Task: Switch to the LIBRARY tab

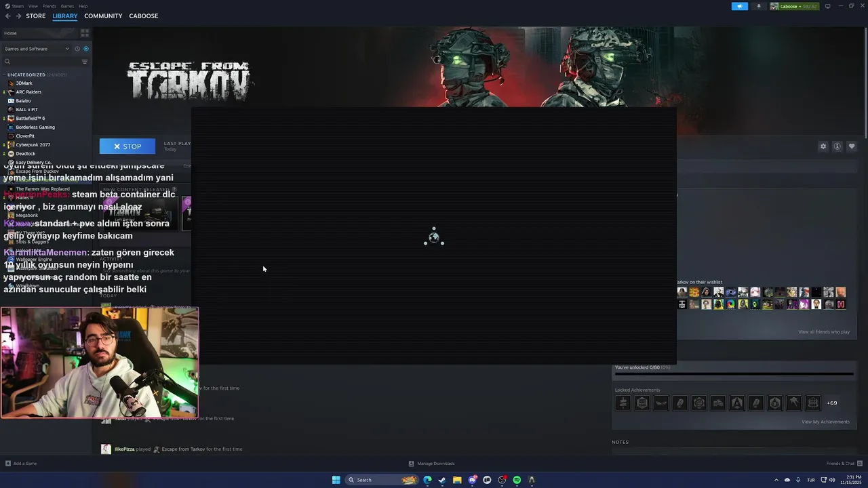Action: point(65,16)
